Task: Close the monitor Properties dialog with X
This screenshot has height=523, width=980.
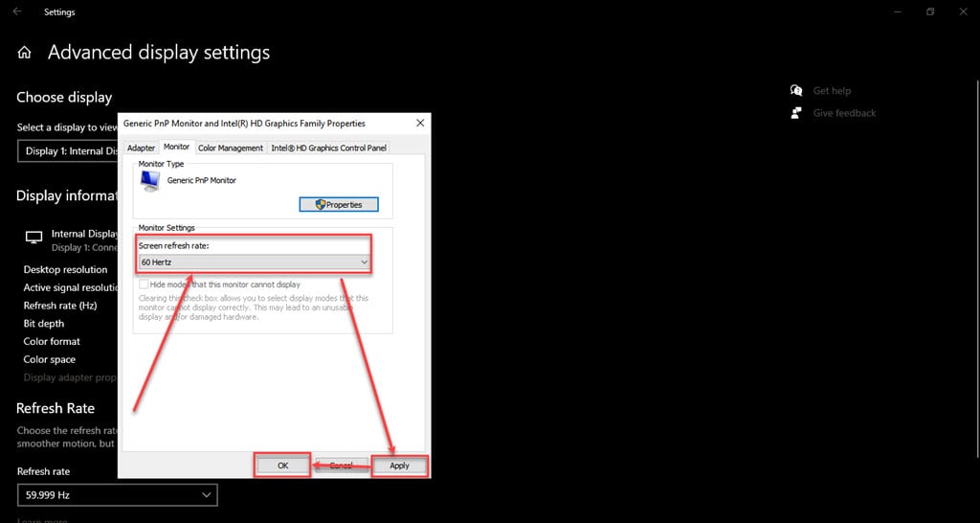Action: (420, 124)
